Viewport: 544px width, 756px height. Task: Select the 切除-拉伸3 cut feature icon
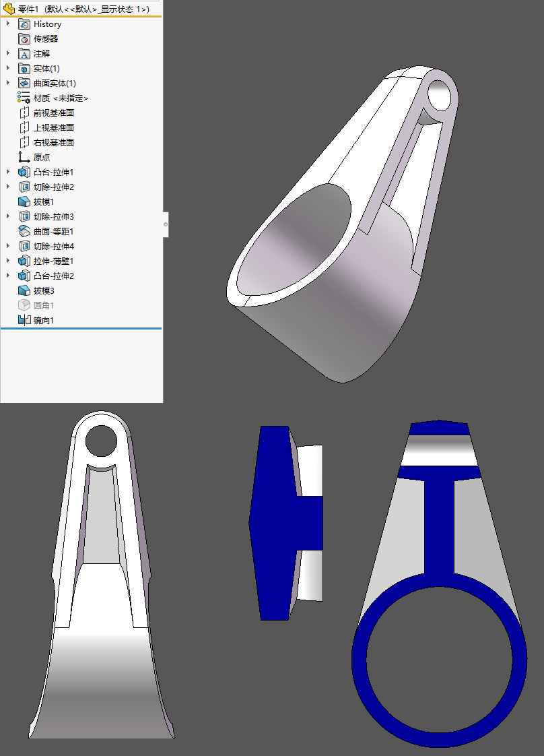24,216
